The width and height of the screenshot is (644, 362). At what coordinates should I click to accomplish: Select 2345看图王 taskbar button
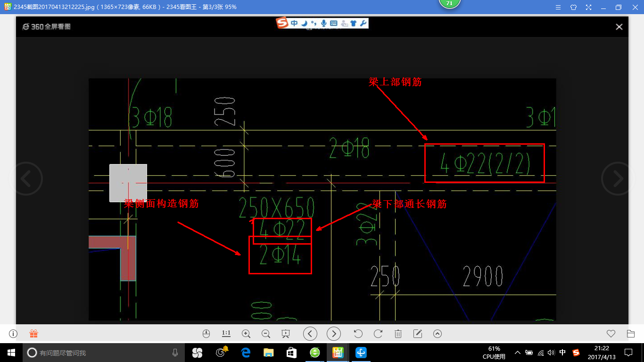point(338,353)
